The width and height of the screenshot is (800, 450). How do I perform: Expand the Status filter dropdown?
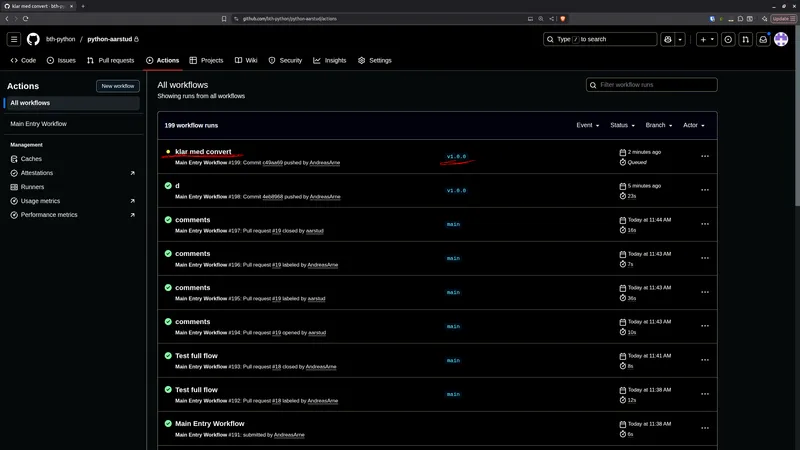tap(622, 125)
